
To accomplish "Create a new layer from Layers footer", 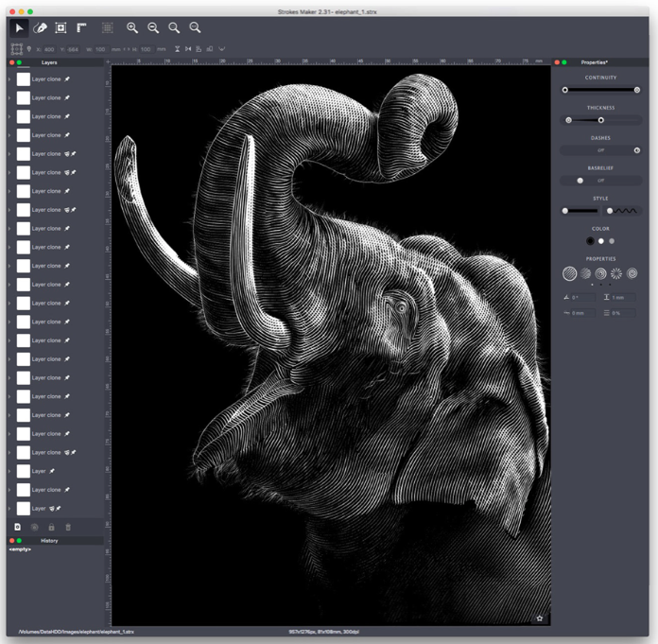I will point(18,527).
